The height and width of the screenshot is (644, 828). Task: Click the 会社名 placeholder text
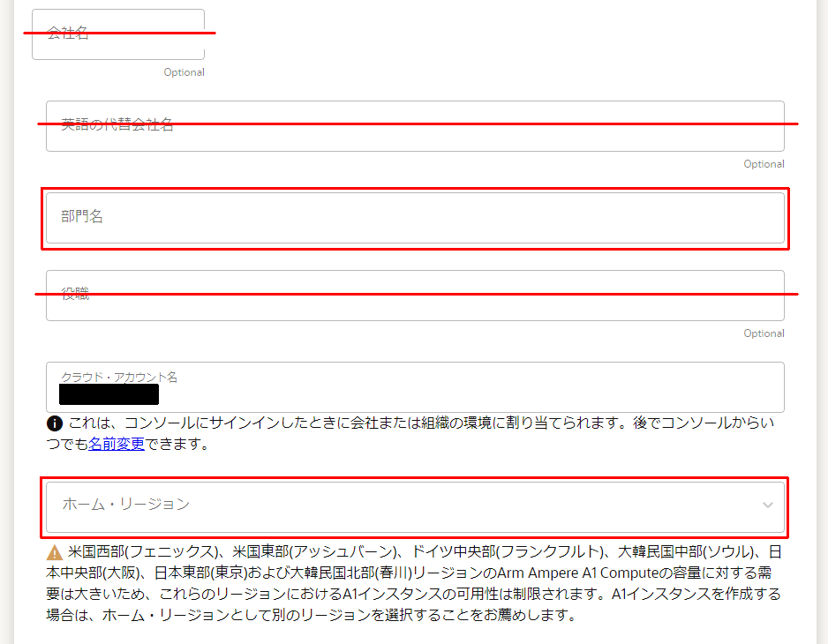pos(68,34)
